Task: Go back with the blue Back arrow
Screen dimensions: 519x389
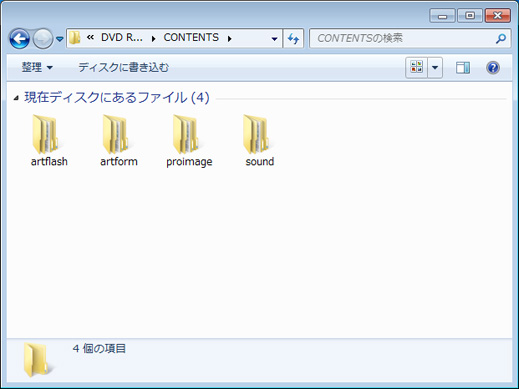Action: 19,39
